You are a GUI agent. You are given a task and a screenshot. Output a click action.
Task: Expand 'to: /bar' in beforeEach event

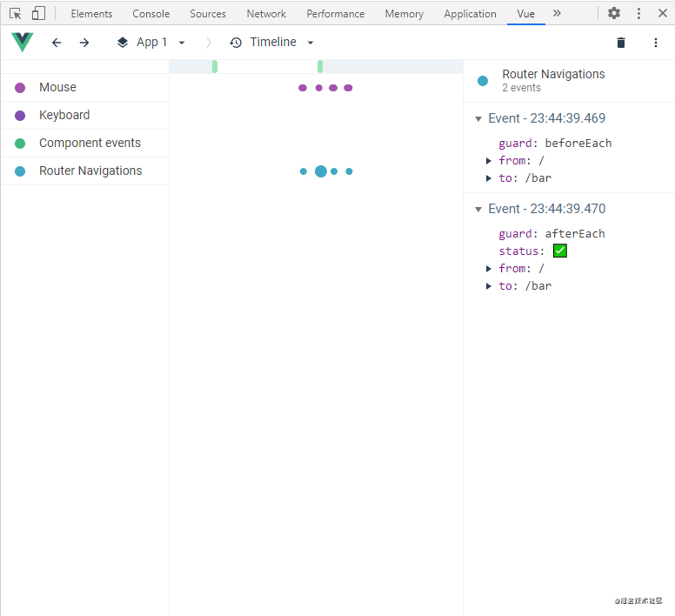coord(489,178)
